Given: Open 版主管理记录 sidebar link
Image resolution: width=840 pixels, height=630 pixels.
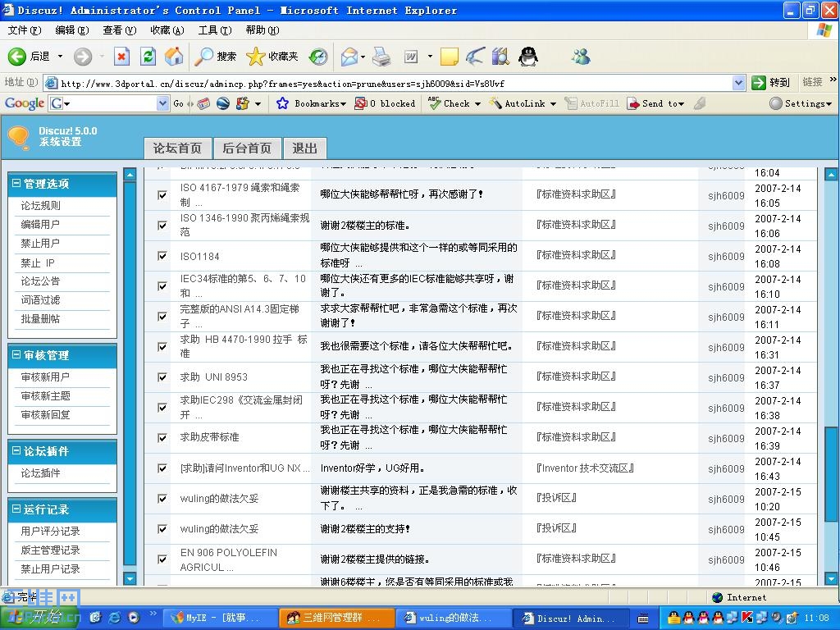Looking at the screenshot, I should (50, 550).
